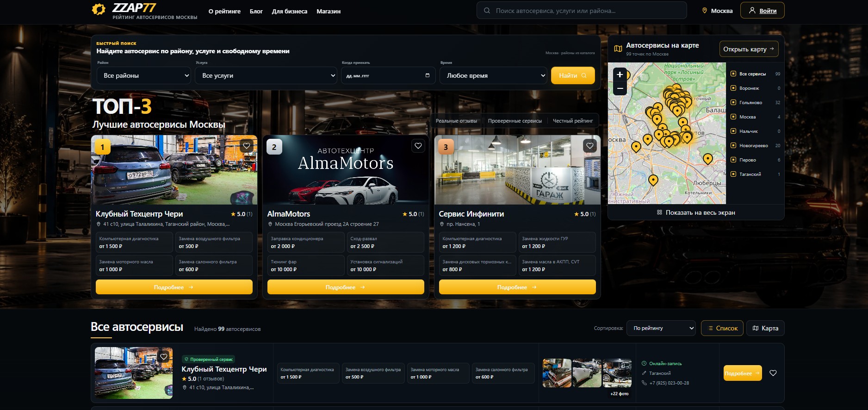Zoom in on the map
The height and width of the screenshot is (410, 868).
click(x=620, y=75)
